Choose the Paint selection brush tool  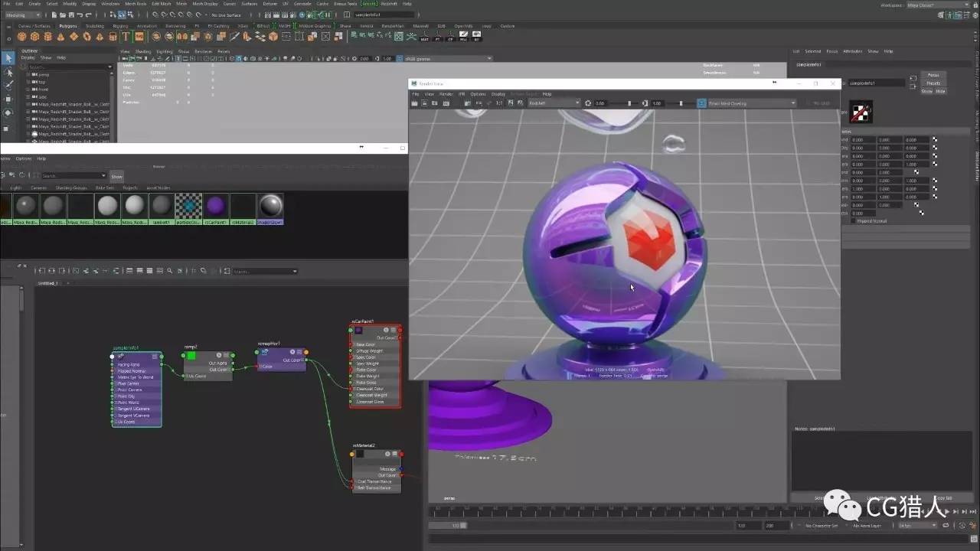[x=8, y=86]
